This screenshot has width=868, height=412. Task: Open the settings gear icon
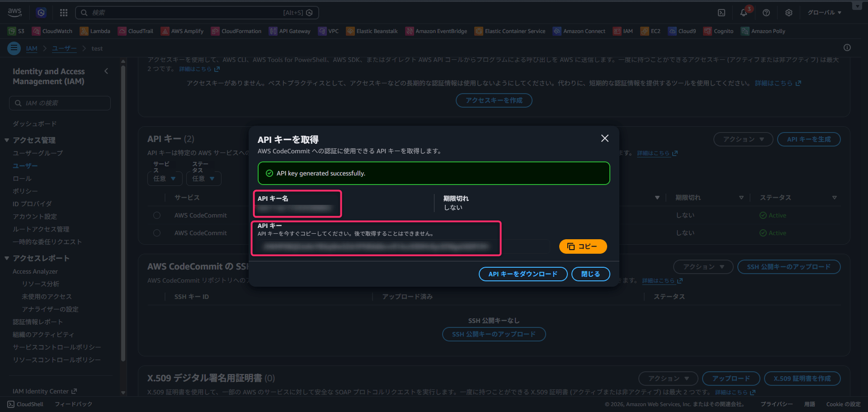coord(789,13)
